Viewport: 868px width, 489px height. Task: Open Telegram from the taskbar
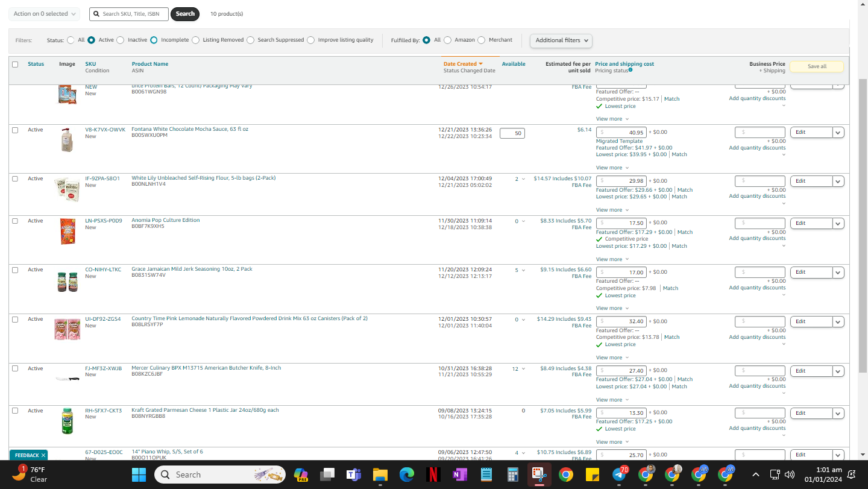(x=619, y=475)
